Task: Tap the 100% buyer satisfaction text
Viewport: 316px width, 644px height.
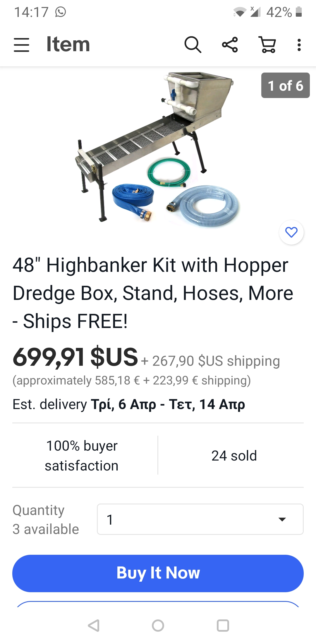Action: [x=82, y=456]
